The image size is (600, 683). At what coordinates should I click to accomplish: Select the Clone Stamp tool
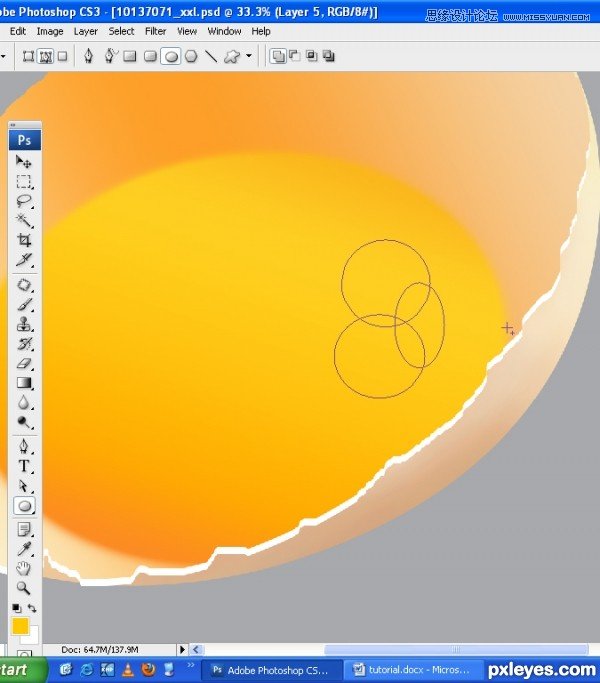24,324
